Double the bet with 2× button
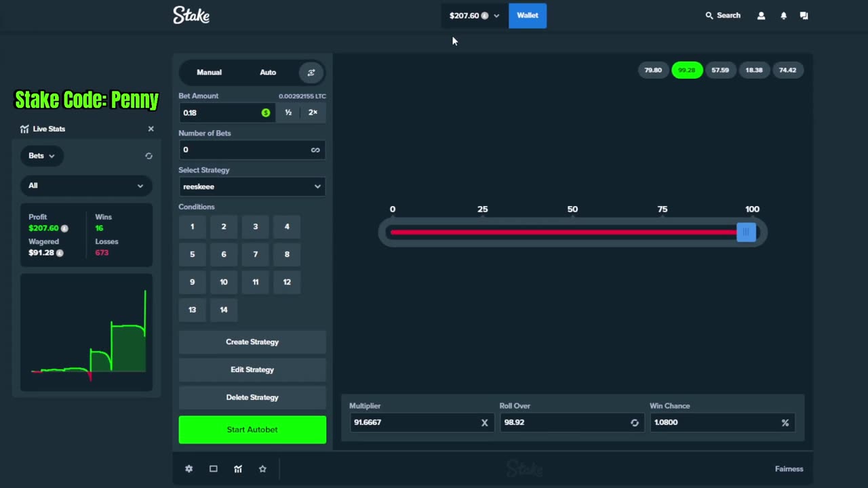The width and height of the screenshot is (868, 488). 313,113
